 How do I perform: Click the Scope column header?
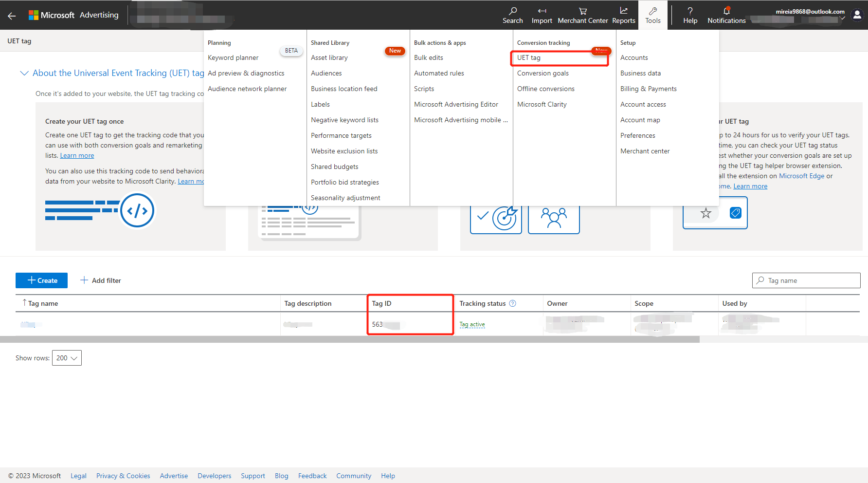pyautogui.click(x=644, y=303)
